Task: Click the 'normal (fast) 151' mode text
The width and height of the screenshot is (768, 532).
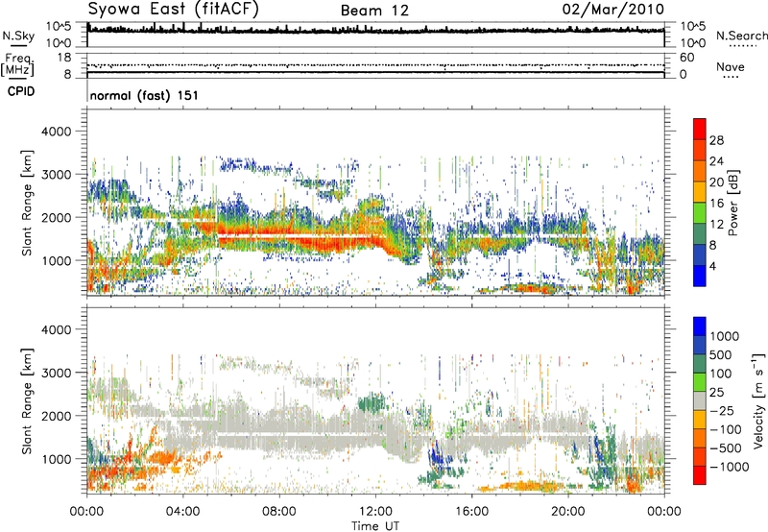Action: 145,95
